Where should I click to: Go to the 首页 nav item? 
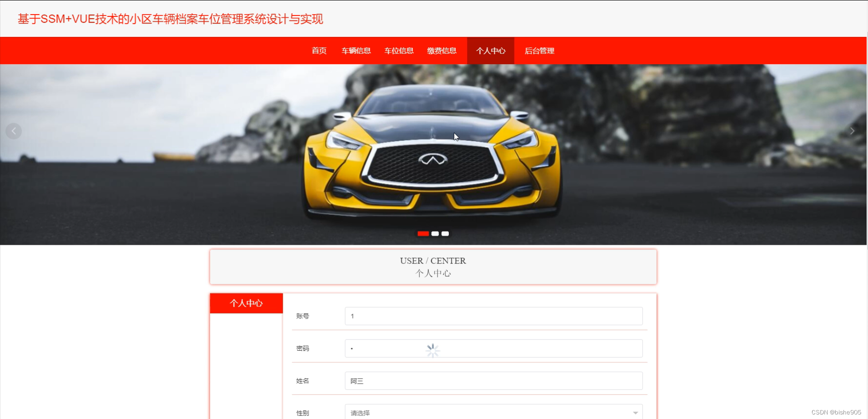click(319, 50)
